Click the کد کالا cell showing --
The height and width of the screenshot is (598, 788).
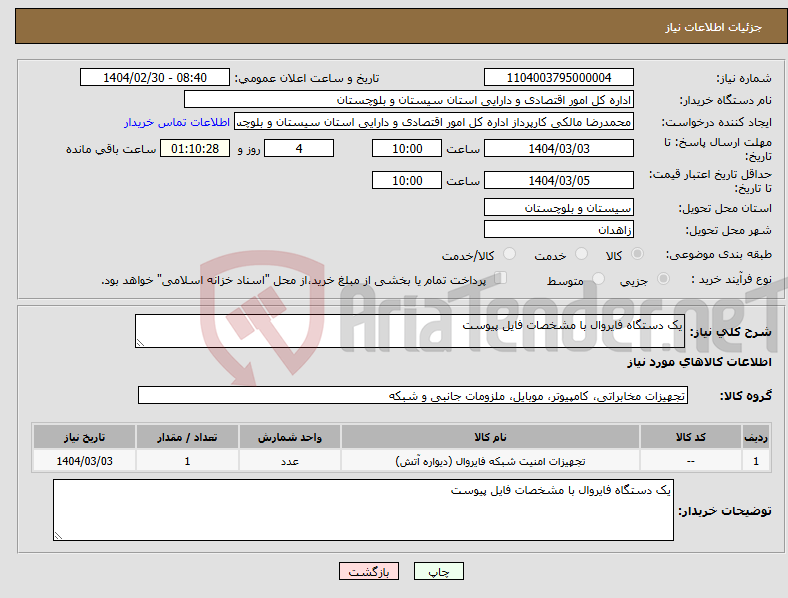[691, 461]
